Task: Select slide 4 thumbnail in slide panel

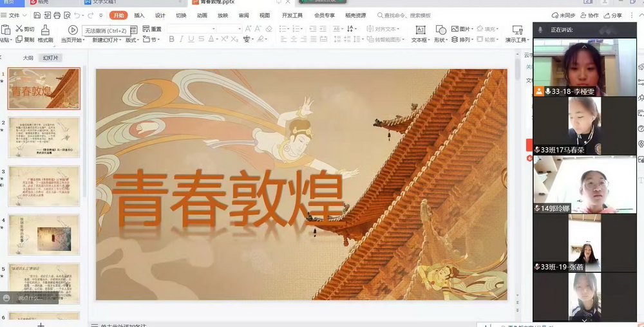Action: point(44,235)
